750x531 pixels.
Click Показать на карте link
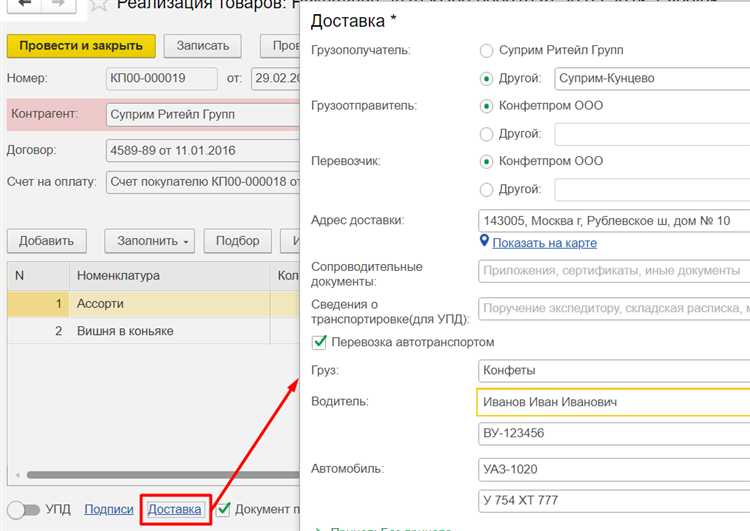click(x=544, y=243)
